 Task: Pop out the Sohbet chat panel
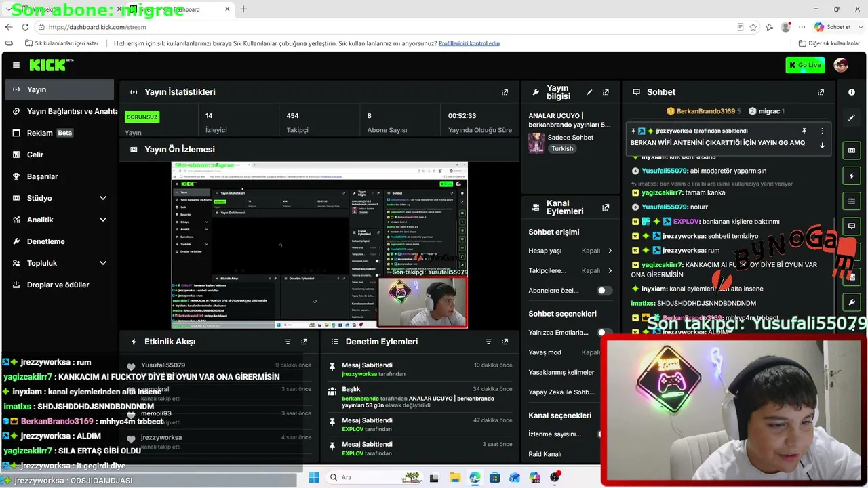point(821,92)
